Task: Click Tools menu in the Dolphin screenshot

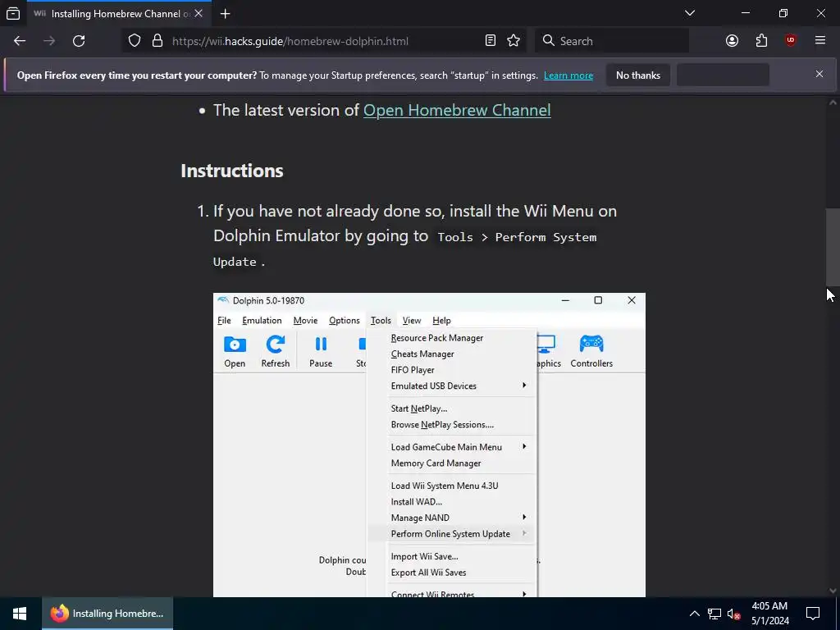Action: point(381,321)
